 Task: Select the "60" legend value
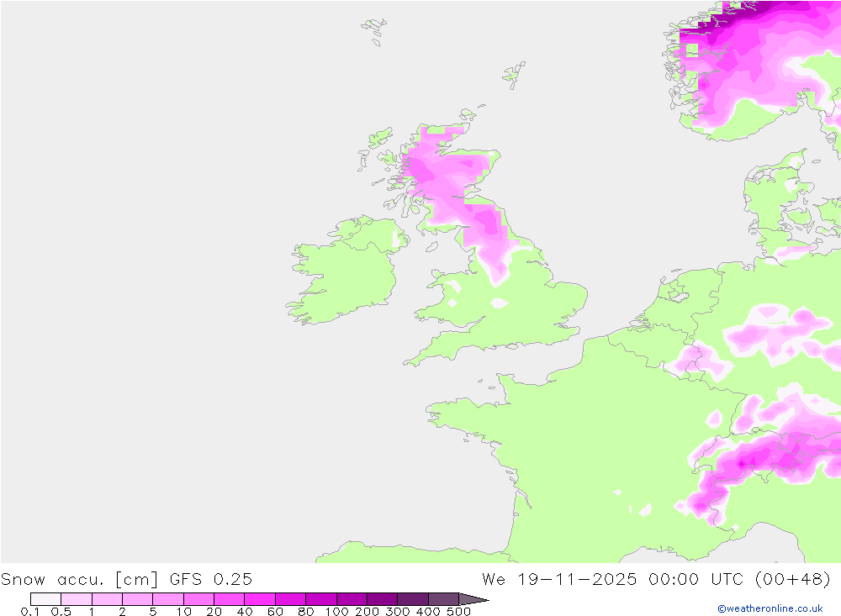pos(275,612)
